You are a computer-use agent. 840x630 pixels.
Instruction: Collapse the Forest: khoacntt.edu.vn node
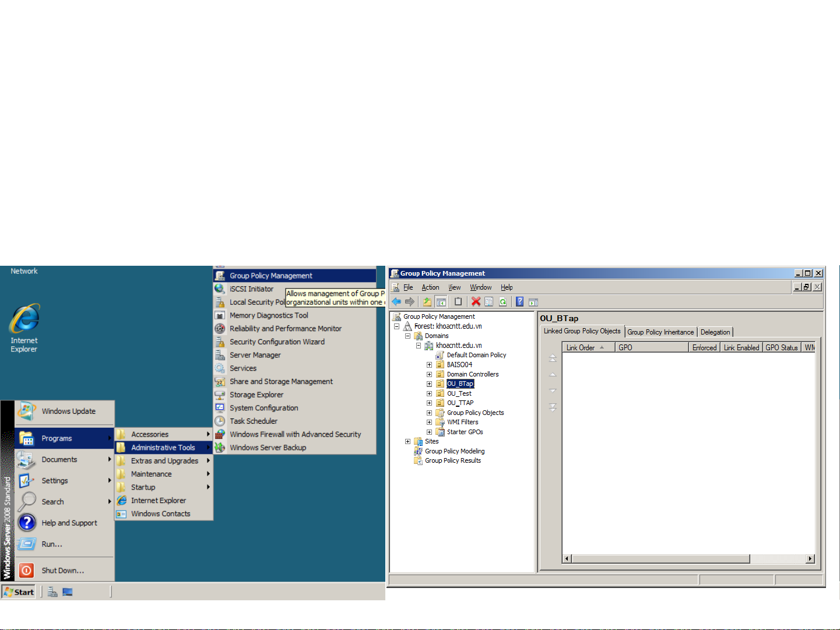pos(396,326)
